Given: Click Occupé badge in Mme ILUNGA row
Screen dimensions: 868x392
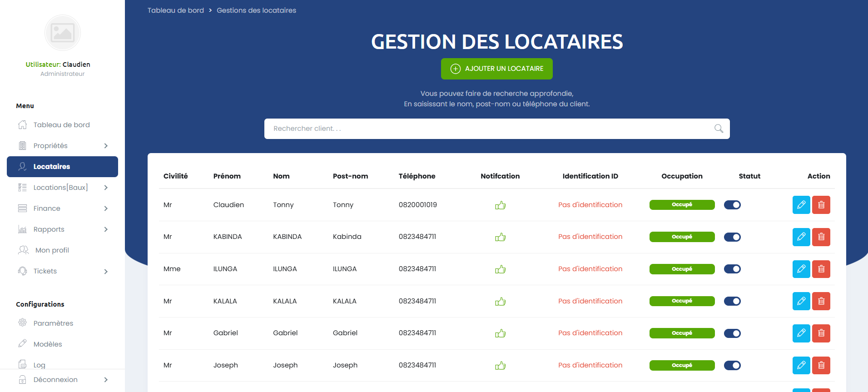Looking at the screenshot, I should 682,269.
